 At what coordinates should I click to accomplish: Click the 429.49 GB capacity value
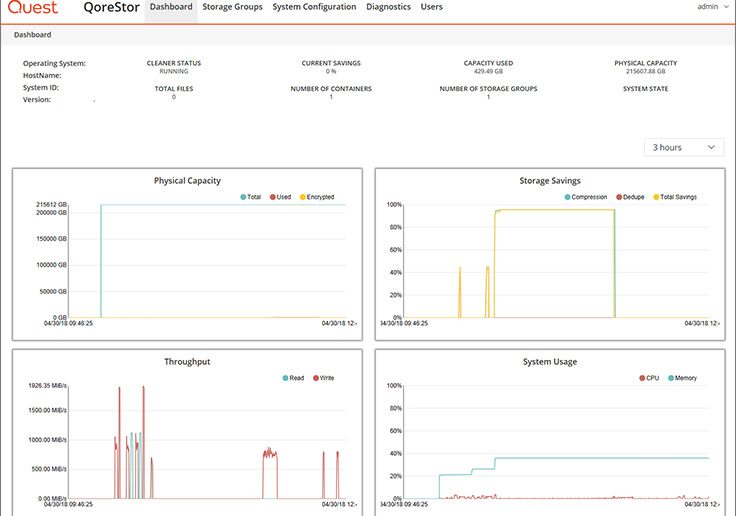click(488, 71)
